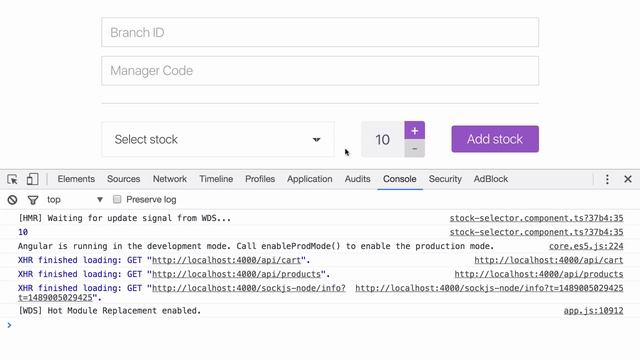
Task: Expand the Select stock dropdown
Action: (218, 139)
